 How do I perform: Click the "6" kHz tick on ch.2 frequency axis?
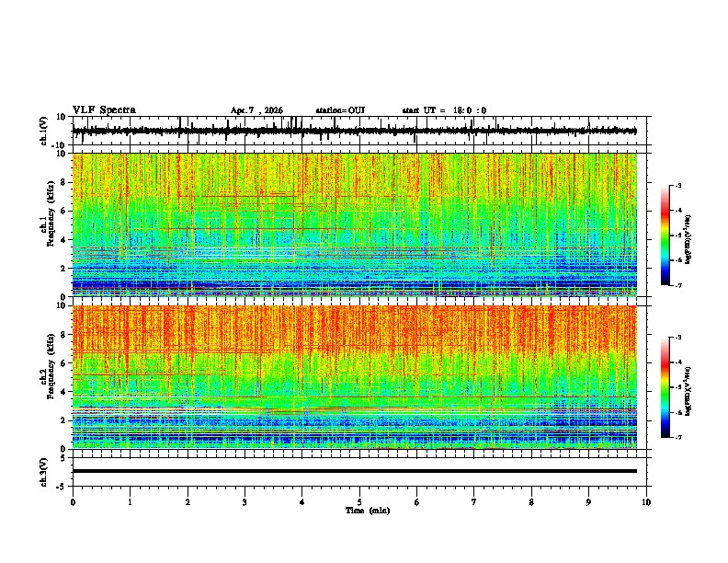point(64,363)
